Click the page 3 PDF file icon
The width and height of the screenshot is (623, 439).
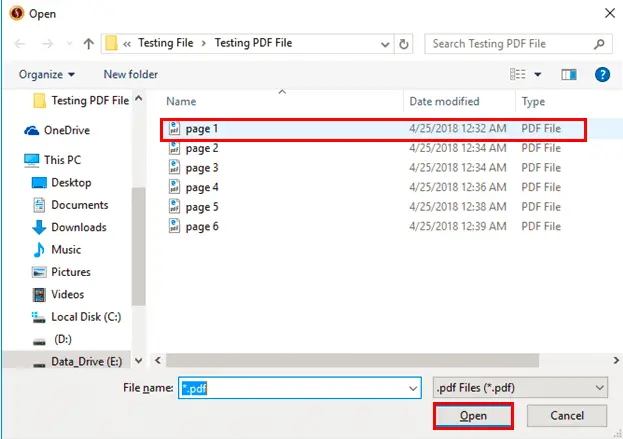[x=174, y=167]
